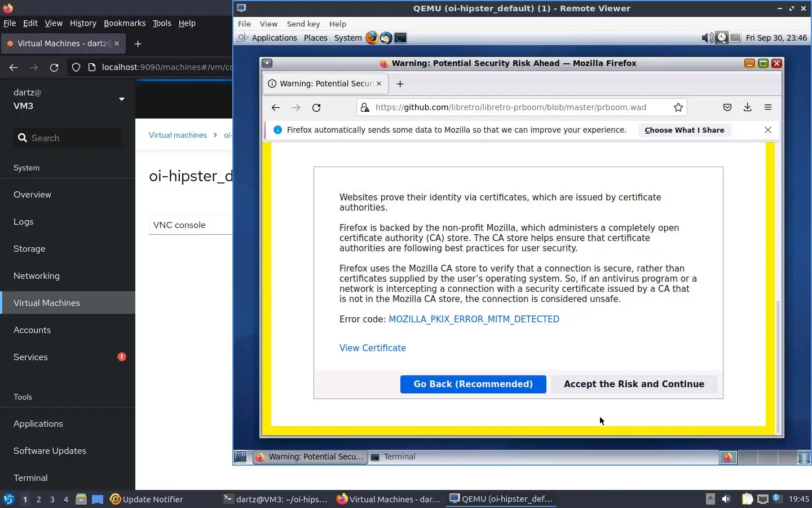812x508 pixels.
Task: Open new tab in host Firefox
Action: pos(138,43)
